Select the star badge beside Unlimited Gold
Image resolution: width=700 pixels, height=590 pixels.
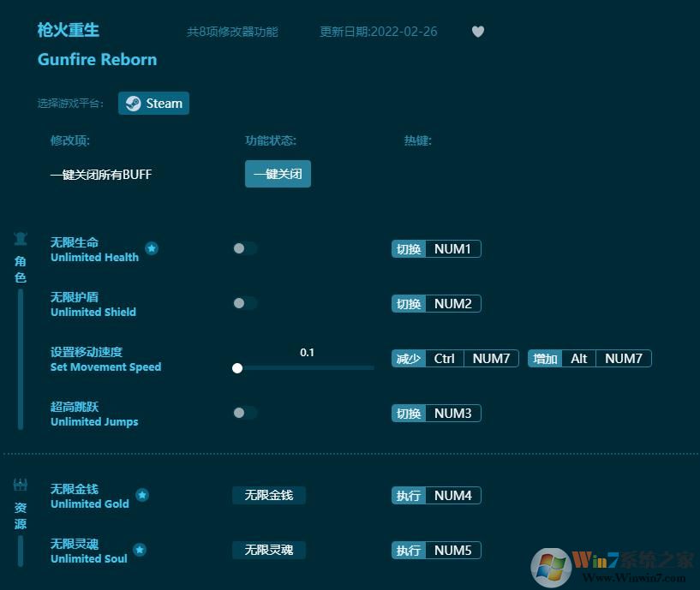pos(142,495)
